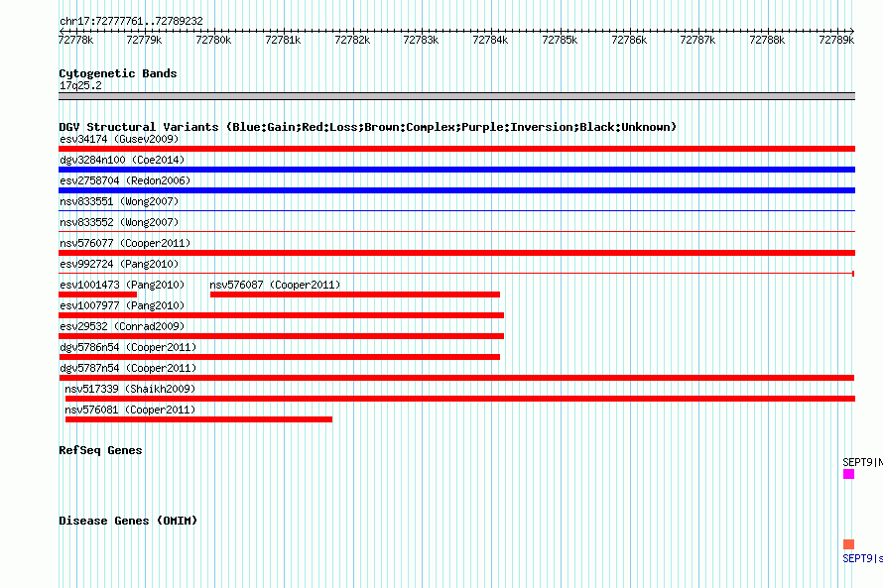
Task: Click the nsv517339 (Shaikh2009) label
Action: 130,389
